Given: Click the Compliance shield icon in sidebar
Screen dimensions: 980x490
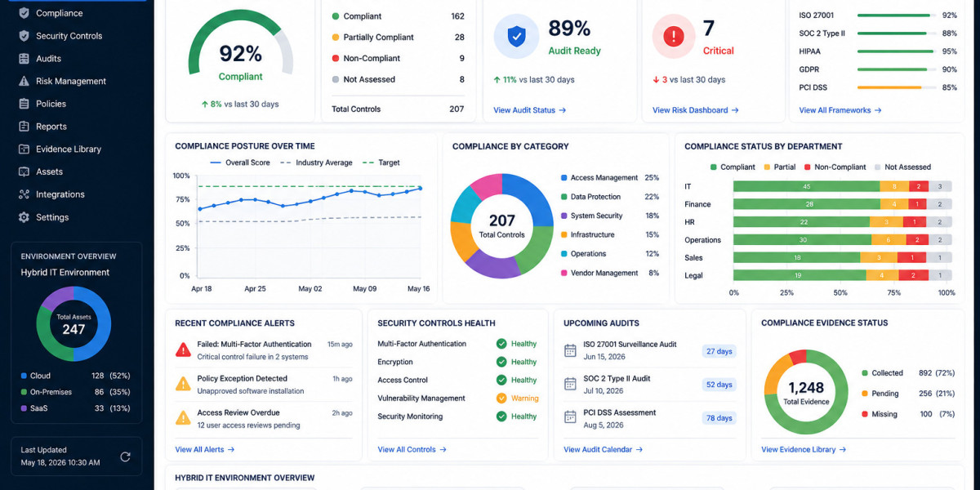Looking at the screenshot, I should (x=24, y=13).
